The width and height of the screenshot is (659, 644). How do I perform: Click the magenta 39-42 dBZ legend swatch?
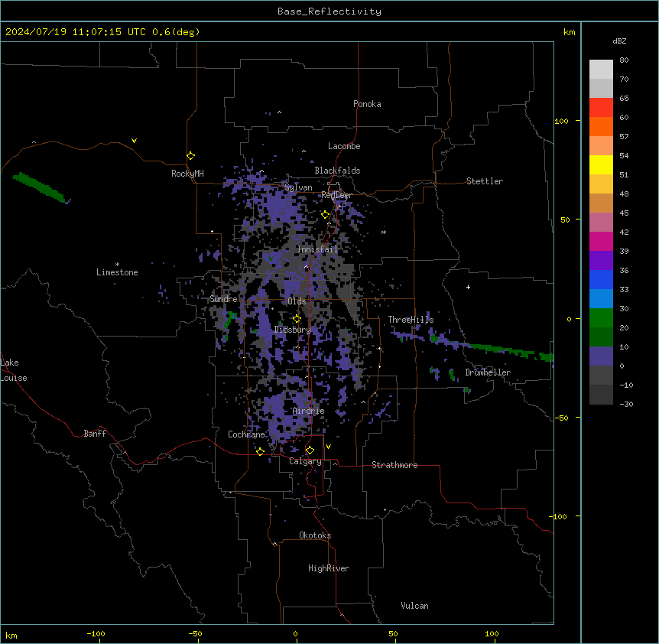tap(601, 241)
